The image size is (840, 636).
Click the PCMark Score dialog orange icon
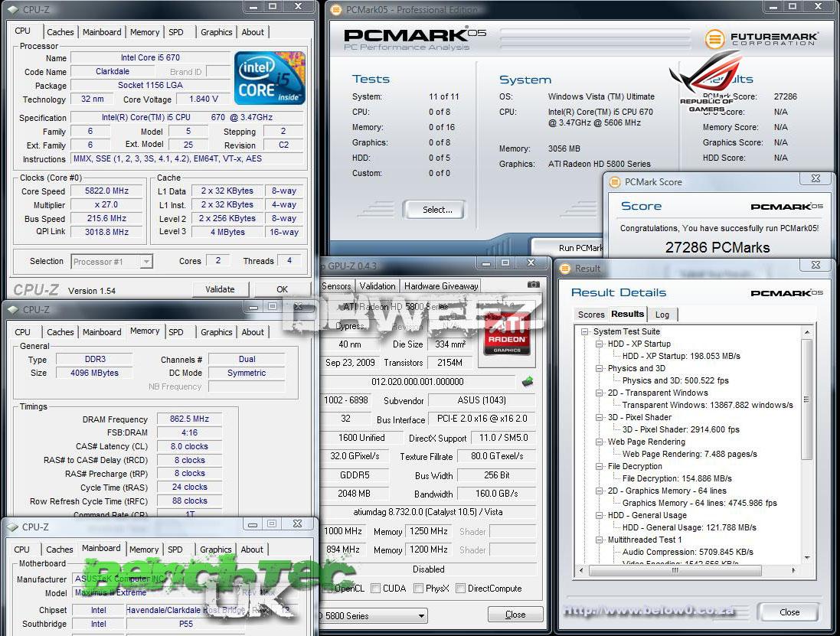(x=615, y=182)
